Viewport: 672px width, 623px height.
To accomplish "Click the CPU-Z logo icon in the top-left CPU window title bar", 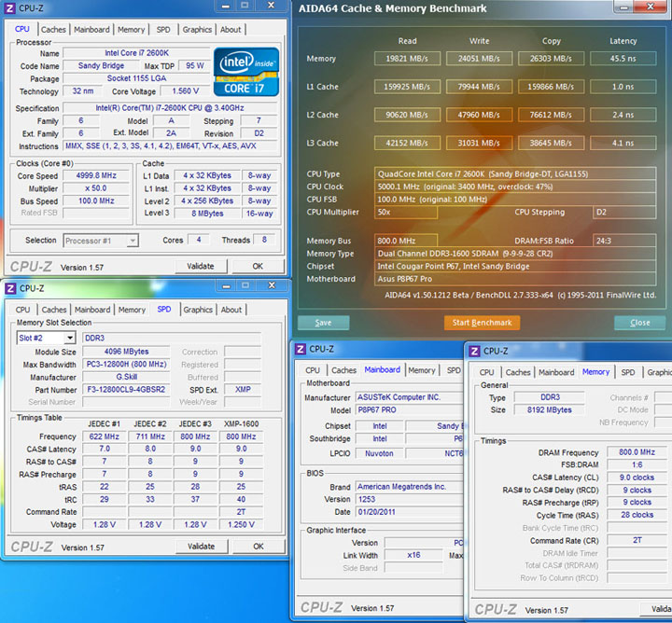I will click(9, 8).
